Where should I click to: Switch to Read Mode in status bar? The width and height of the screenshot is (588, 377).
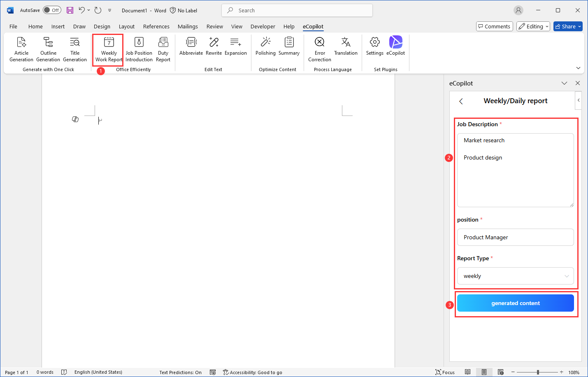[468, 372]
